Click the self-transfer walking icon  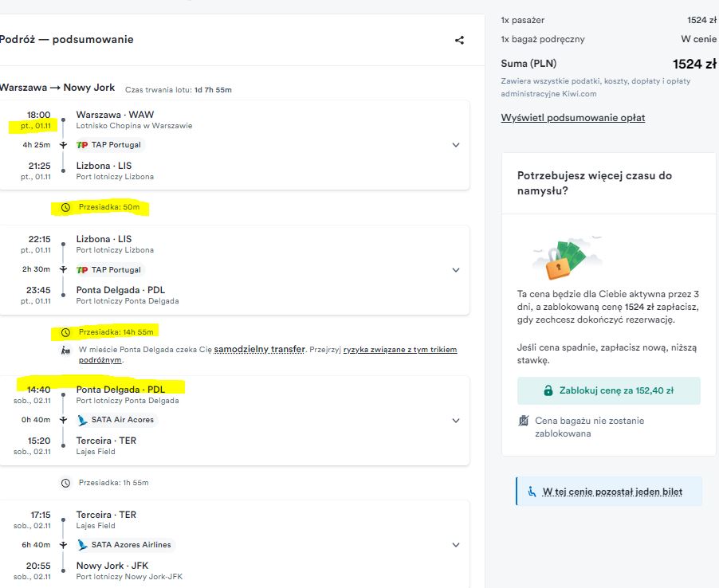(x=65, y=350)
